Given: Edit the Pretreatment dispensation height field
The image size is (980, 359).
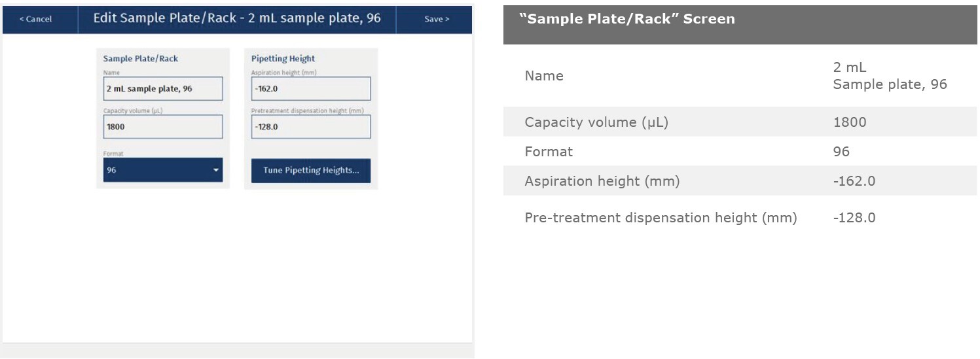Looking at the screenshot, I should (x=311, y=127).
